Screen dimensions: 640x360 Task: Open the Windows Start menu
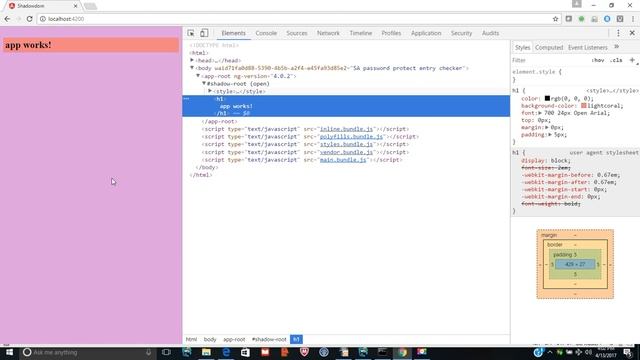click(9, 352)
